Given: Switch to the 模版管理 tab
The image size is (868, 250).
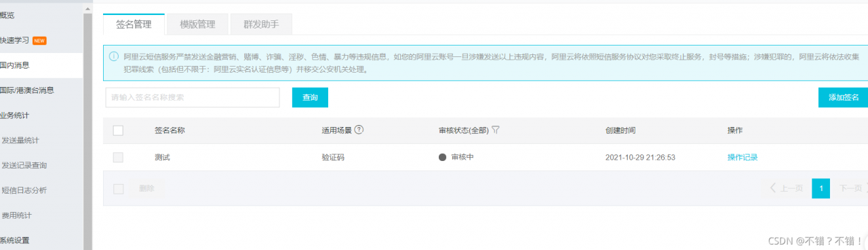Looking at the screenshot, I should pyautogui.click(x=197, y=24).
